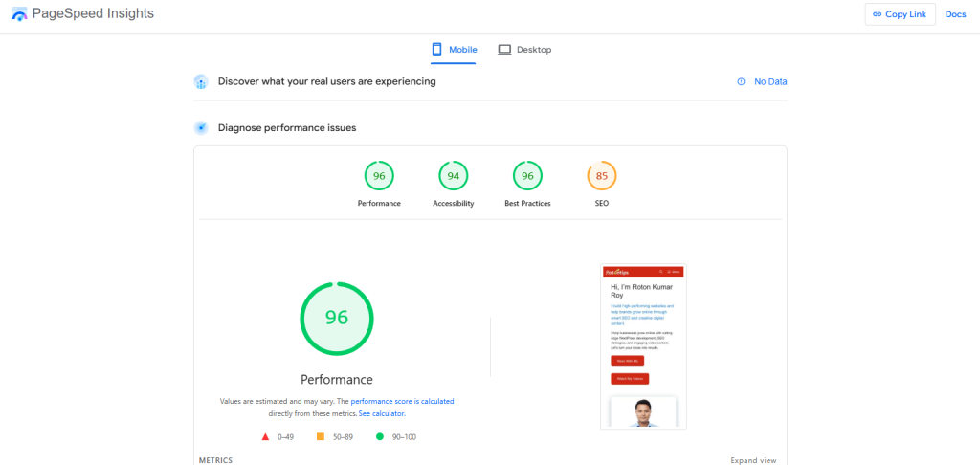The image size is (980, 465).
Task: Click the METRICS section label
Action: coord(215,460)
